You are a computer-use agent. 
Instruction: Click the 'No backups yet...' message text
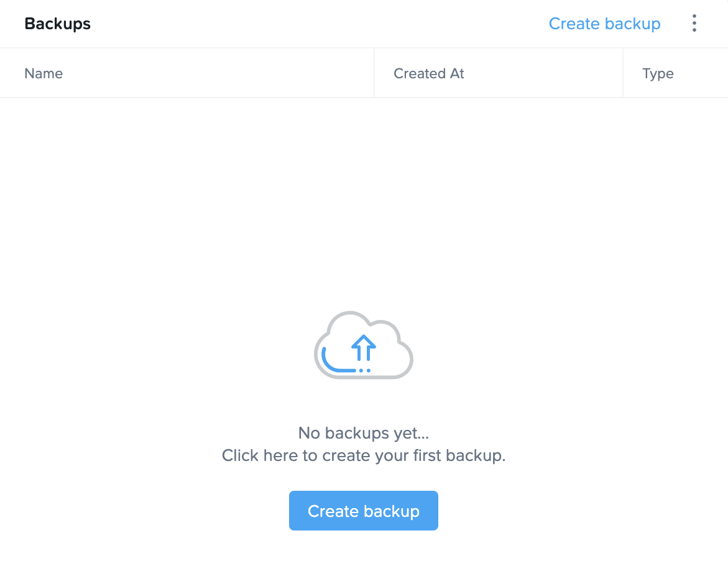click(364, 433)
